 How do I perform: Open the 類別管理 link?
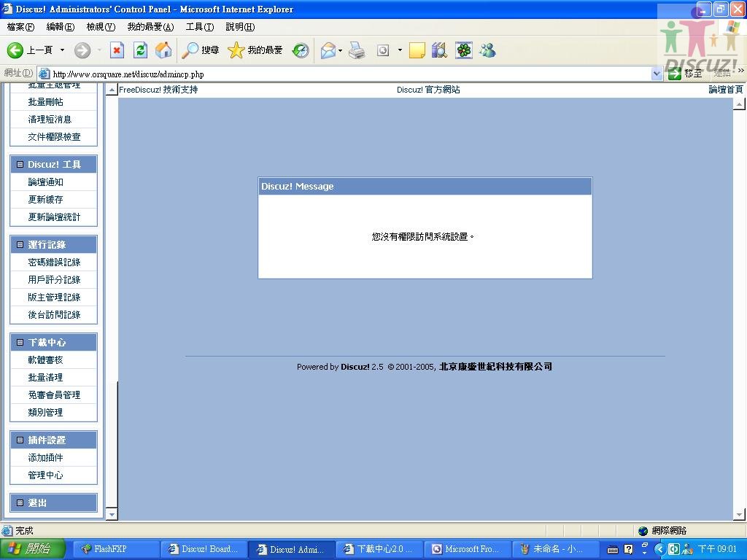45,413
